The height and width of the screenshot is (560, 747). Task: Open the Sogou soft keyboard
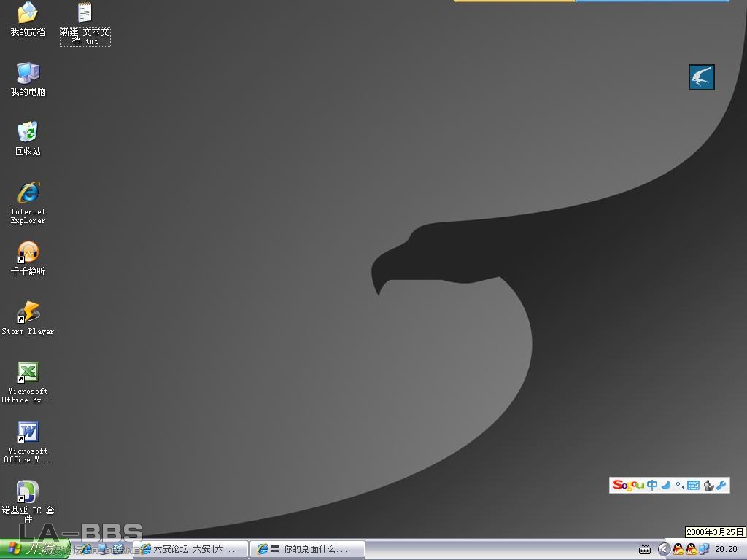point(693,485)
